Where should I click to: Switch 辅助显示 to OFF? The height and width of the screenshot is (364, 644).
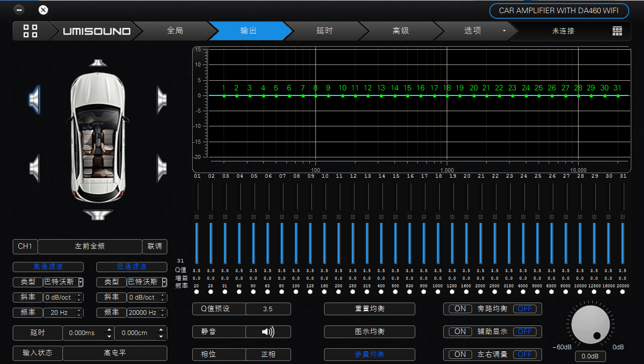tap(524, 332)
